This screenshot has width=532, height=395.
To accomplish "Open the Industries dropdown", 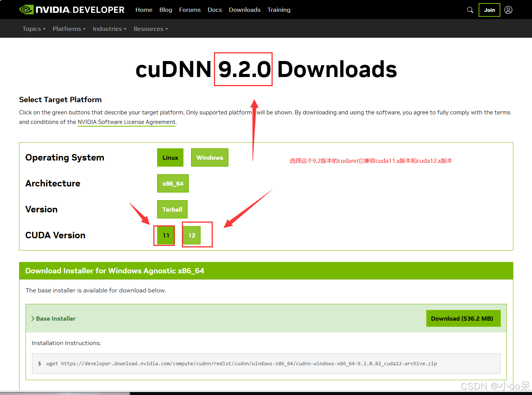I will (x=109, y=29).
